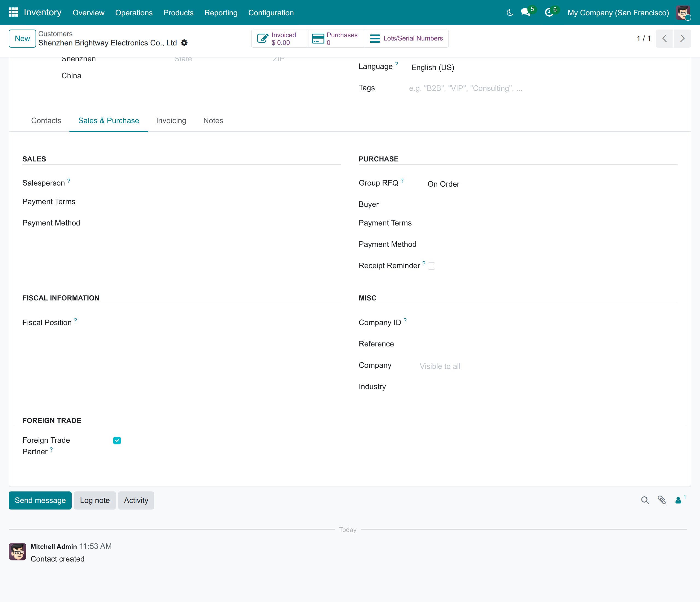Screen dimensions: 700x602
Task: Open Language English (US) dropdown
Action: point(544,67)
